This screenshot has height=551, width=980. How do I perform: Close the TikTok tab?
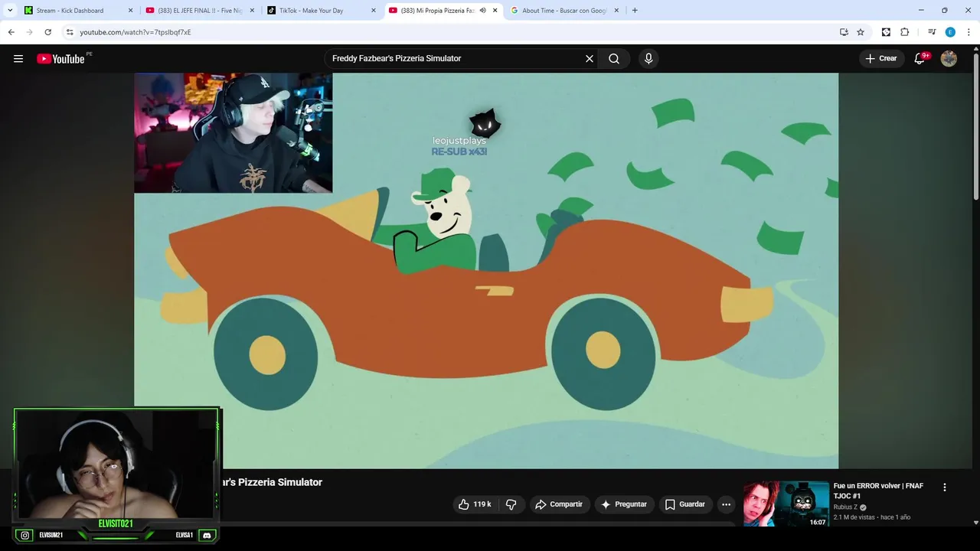374,11
